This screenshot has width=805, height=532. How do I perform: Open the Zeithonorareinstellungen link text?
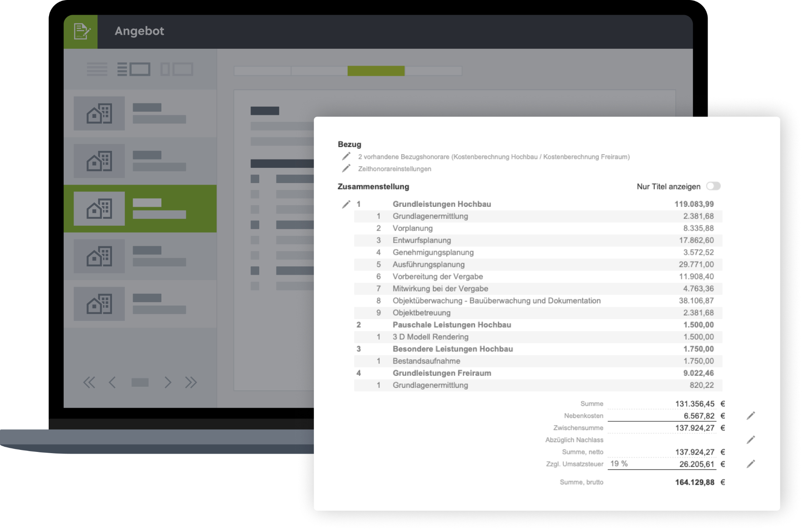click(394, 169)
